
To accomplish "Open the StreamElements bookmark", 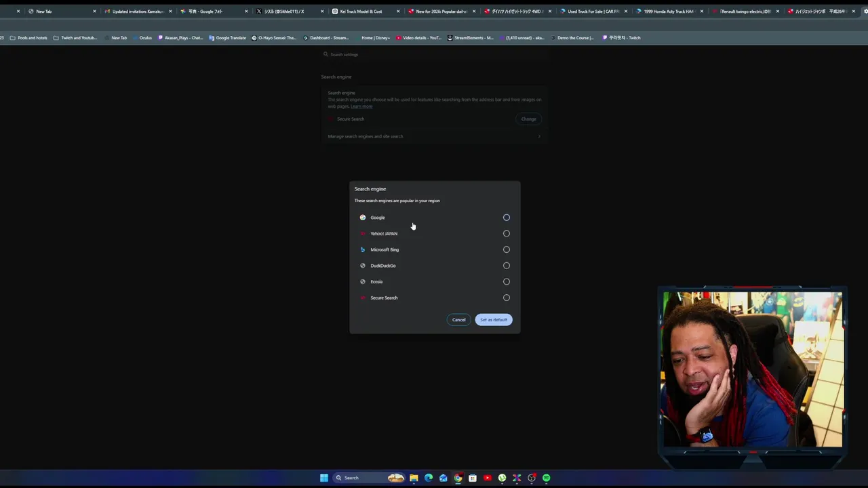I will pos(471,38).
